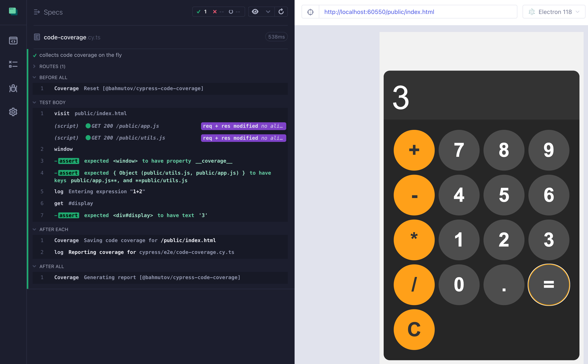Click the req + res modified badge on app.js
The width and height of the screenshot is (588, 364).
click(x=244, y=126)
